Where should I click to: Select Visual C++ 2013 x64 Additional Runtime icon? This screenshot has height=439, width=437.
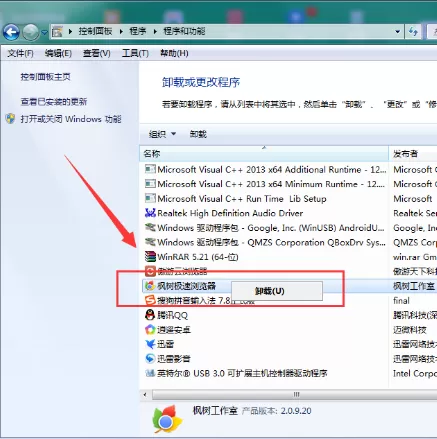[x=150, y=169]
